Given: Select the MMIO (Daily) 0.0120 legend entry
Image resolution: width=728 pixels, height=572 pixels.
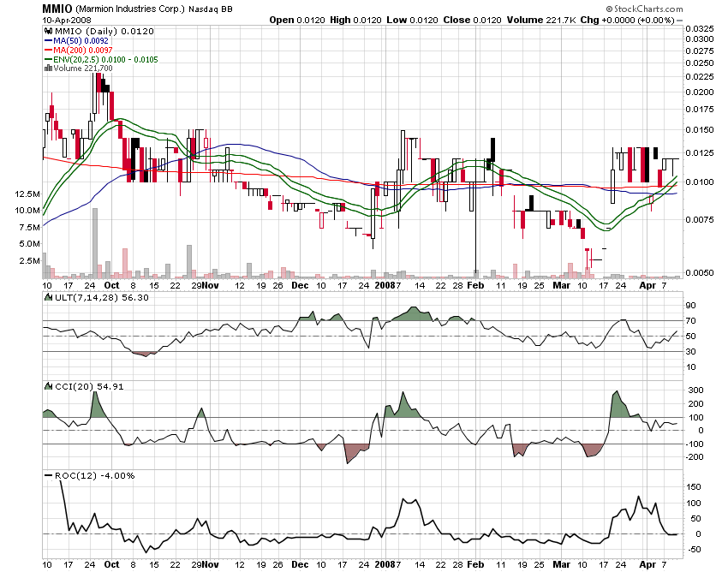Looking at the screenshot, I should 104,31.
